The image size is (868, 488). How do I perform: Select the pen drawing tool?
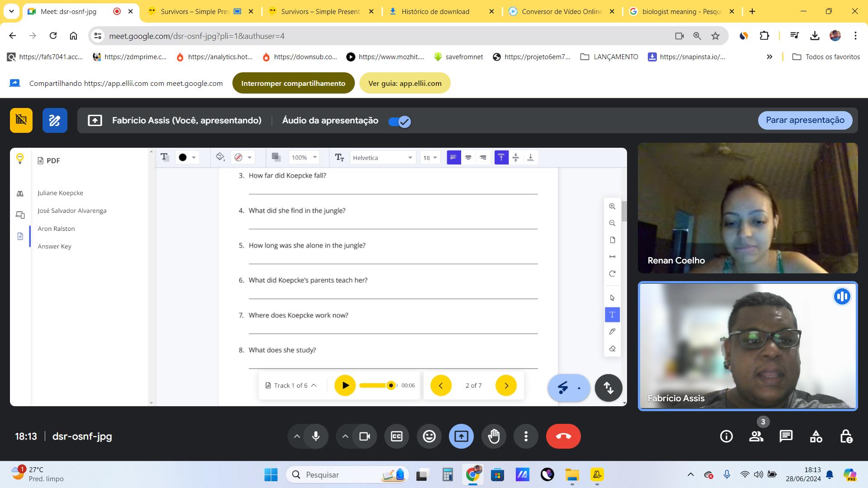[612, 332]
